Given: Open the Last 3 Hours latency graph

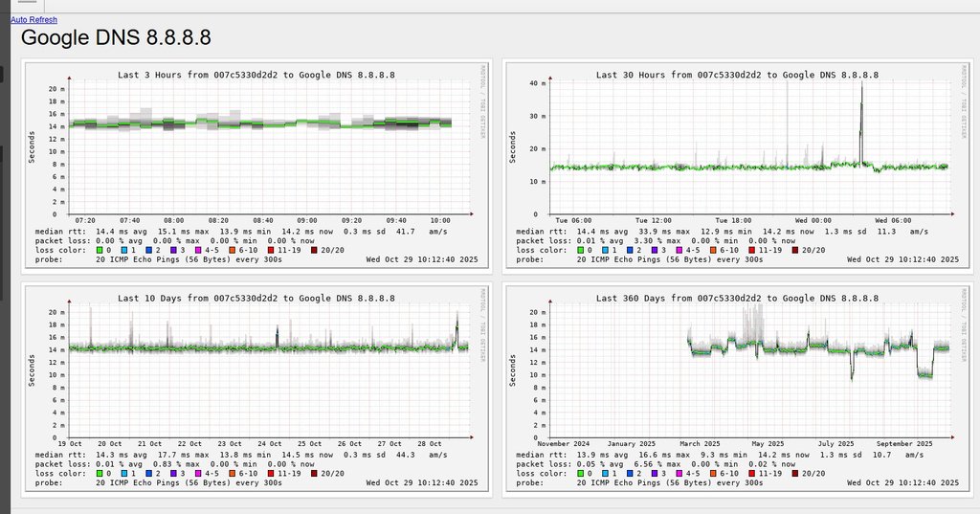Looking at the screenshot, I should 256,166.
